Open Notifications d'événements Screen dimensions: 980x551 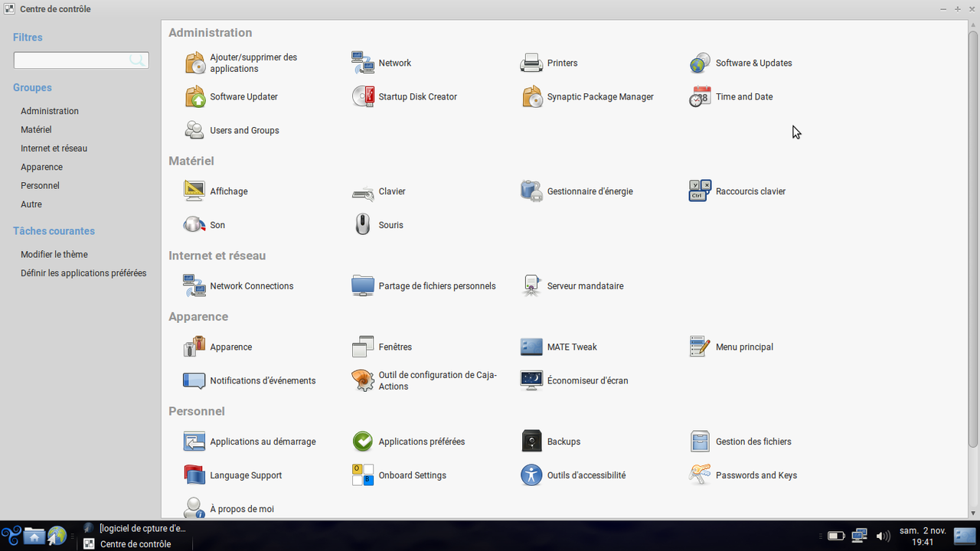(x=250, y=381)
